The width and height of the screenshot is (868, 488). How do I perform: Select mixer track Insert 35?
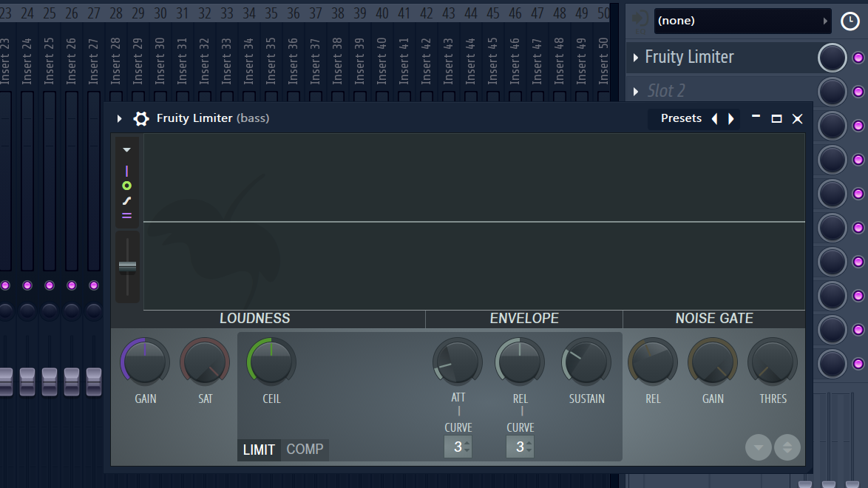271,61
